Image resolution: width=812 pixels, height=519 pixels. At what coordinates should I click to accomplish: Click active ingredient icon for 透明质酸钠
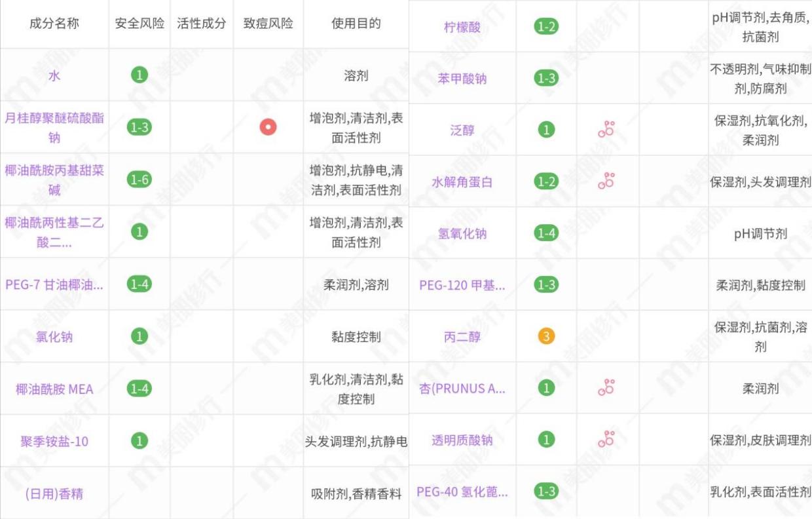(x=606, y=440)
